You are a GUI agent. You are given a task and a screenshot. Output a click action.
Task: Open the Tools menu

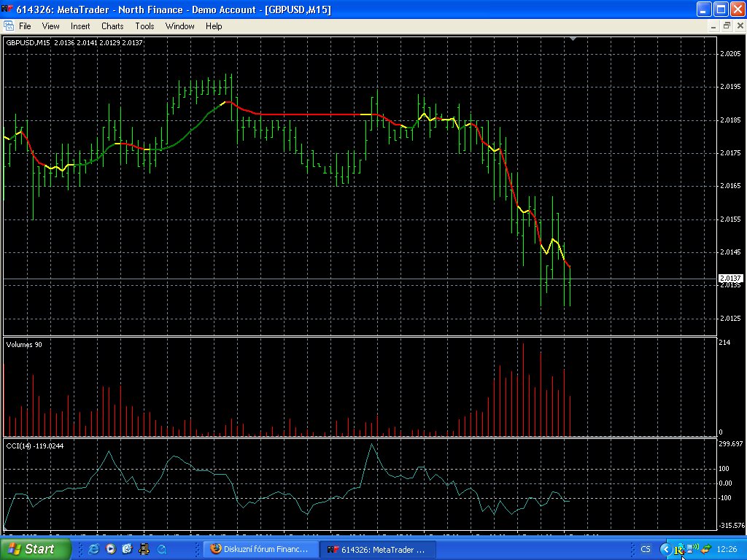(x=144, y=26)
